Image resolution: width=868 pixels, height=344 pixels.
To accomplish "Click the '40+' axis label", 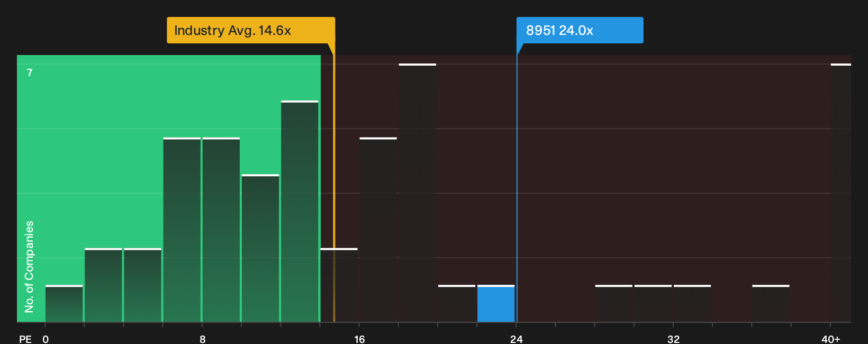I will click(x=831, y=339).
